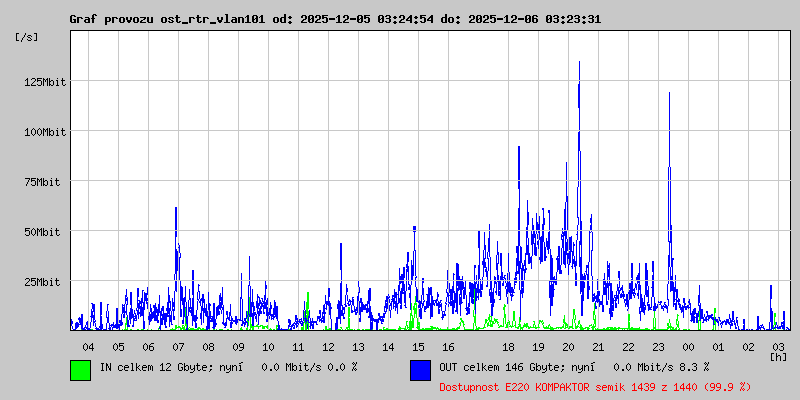Click hour 16 on the time axis
800x400 pixels.
coord(448,346)
